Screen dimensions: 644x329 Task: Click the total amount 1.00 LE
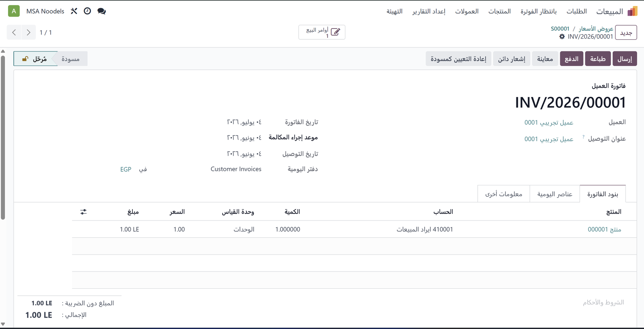pos(39,315)
